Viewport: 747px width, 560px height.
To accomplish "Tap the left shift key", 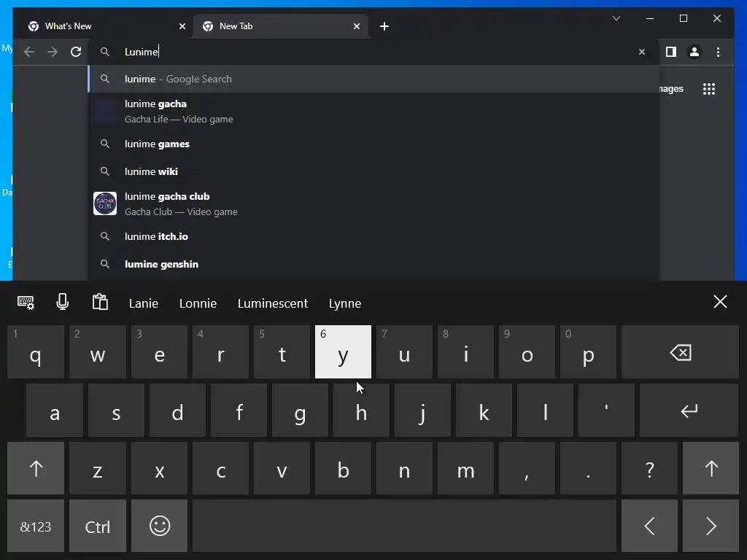I will [x=36, y=468].
